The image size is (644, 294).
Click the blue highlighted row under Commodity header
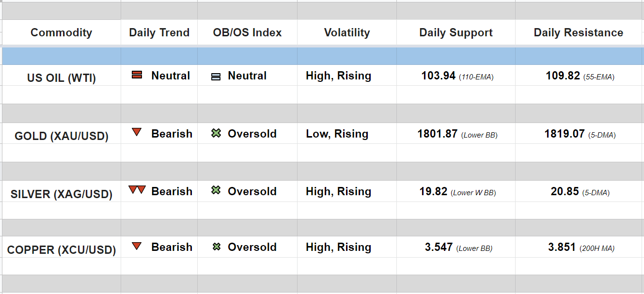[61, 56]
